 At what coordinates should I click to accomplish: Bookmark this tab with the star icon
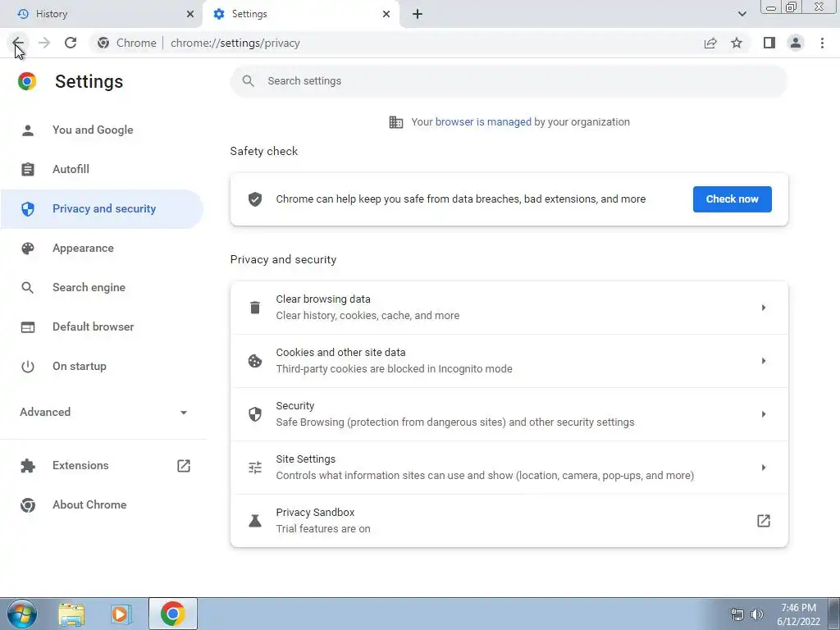pos(737,43)
